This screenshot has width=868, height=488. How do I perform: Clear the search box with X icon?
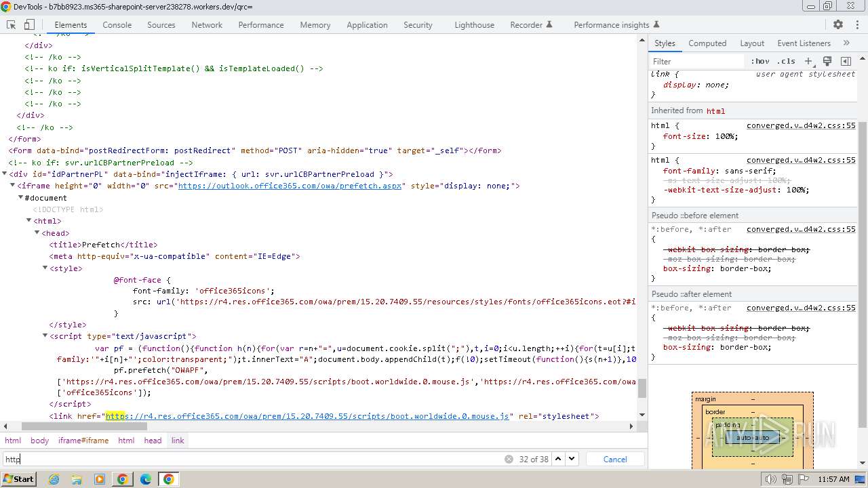pos(509,459)
